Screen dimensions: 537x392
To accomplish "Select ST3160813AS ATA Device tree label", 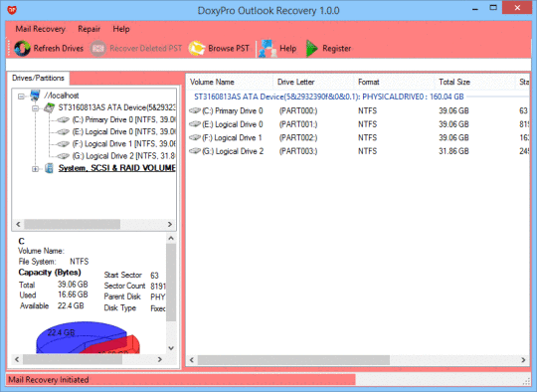I will coord(116,107).
